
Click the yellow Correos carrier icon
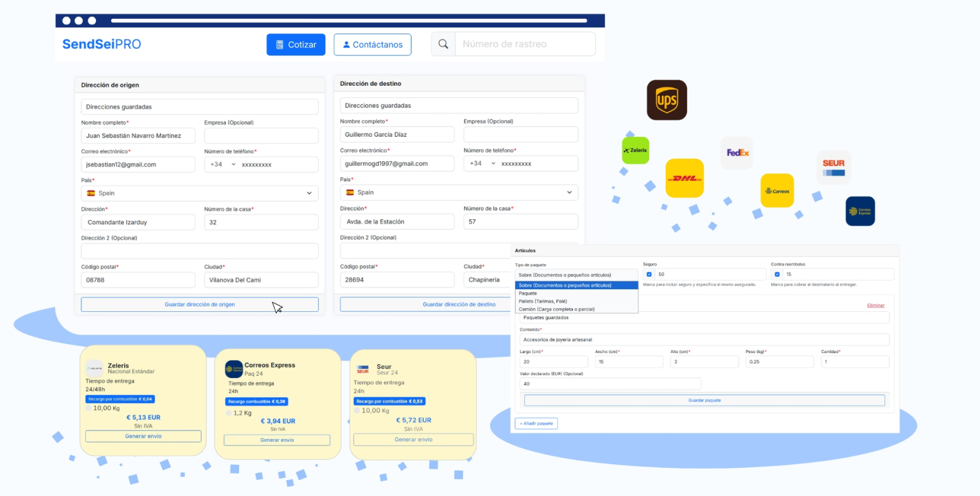tap(777, 191)
